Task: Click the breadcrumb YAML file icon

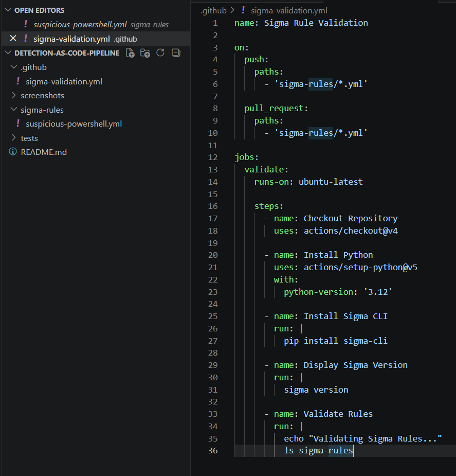Action: pyautogui.click(x=243, y=10)
